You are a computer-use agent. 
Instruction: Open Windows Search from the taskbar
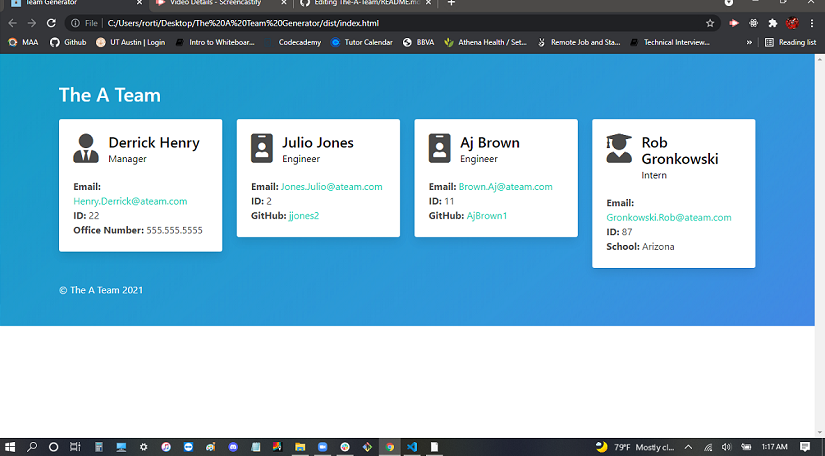(x=32, y=447)
